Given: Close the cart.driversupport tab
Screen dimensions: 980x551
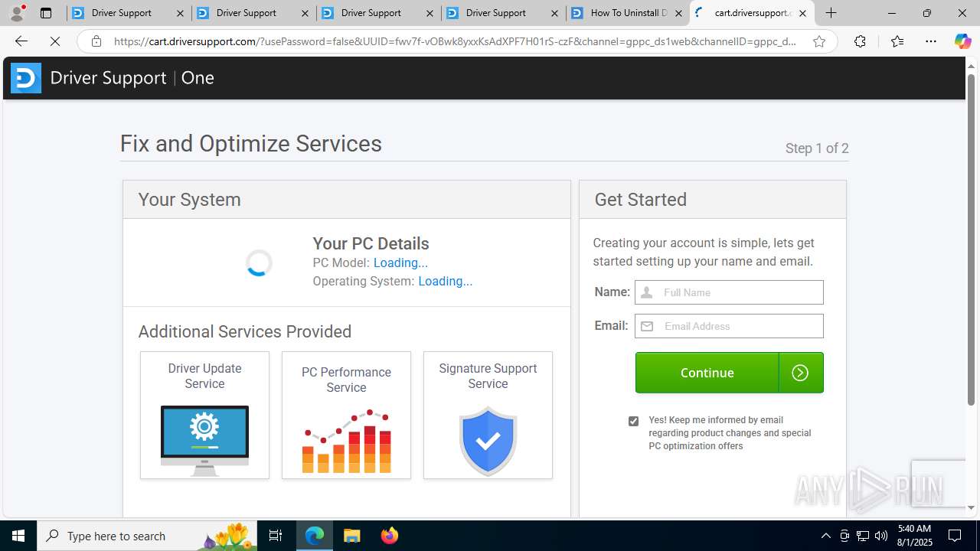Looking at the screenshot, I should (x=802, y=13).
